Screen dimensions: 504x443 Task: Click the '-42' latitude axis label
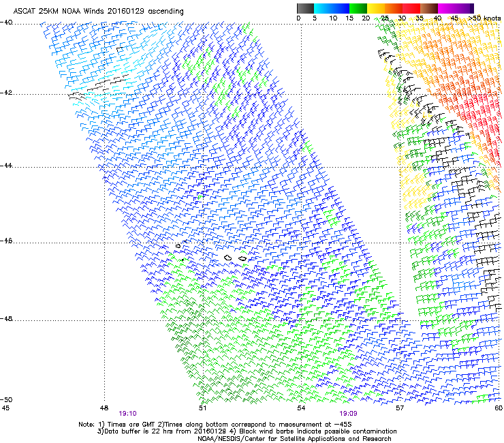(x=6, y=93)
